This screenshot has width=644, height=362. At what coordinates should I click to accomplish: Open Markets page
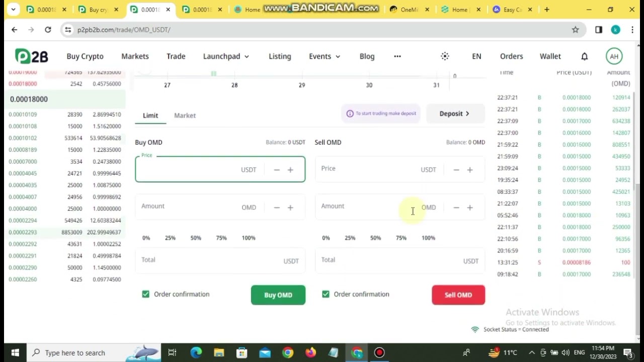pos(135,56)
